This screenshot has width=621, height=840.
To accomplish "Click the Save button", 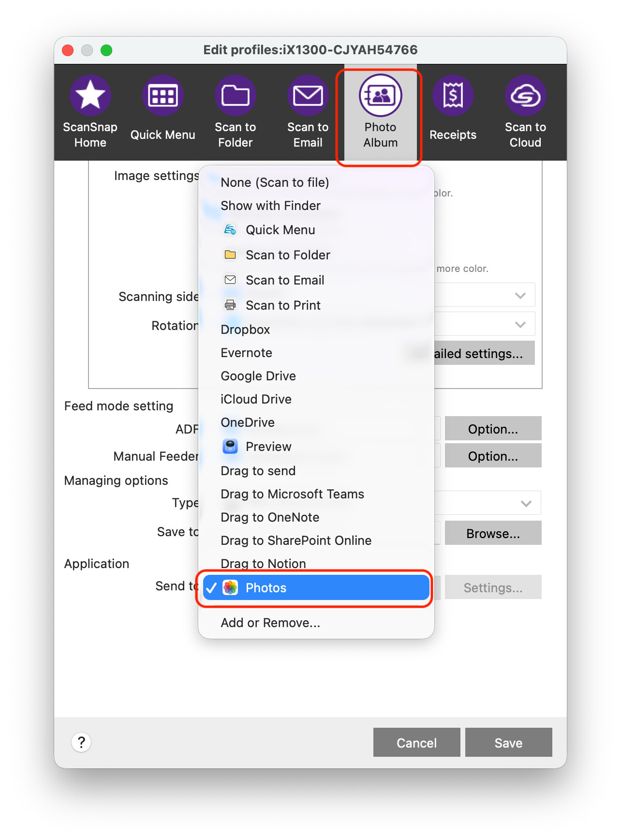I will click(508, 743).
